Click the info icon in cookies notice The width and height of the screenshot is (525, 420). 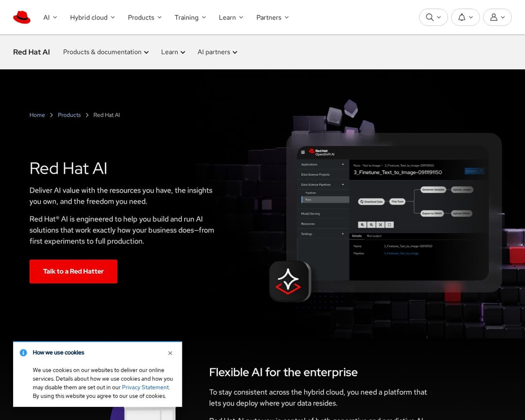pos(23,353)
